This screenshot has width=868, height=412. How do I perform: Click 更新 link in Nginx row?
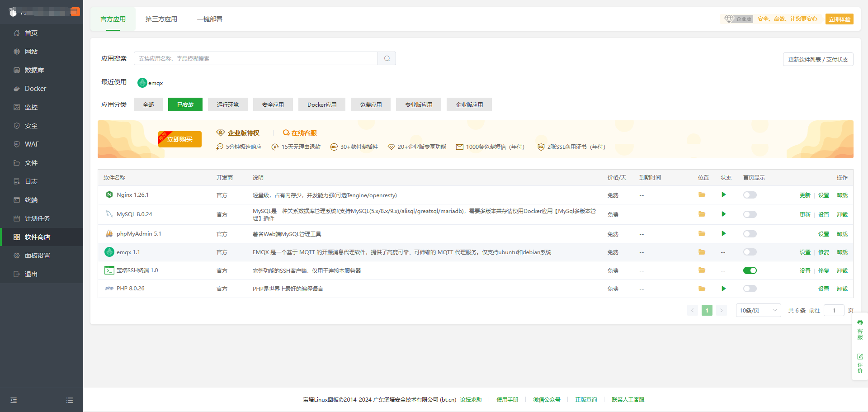click(805, 195)
